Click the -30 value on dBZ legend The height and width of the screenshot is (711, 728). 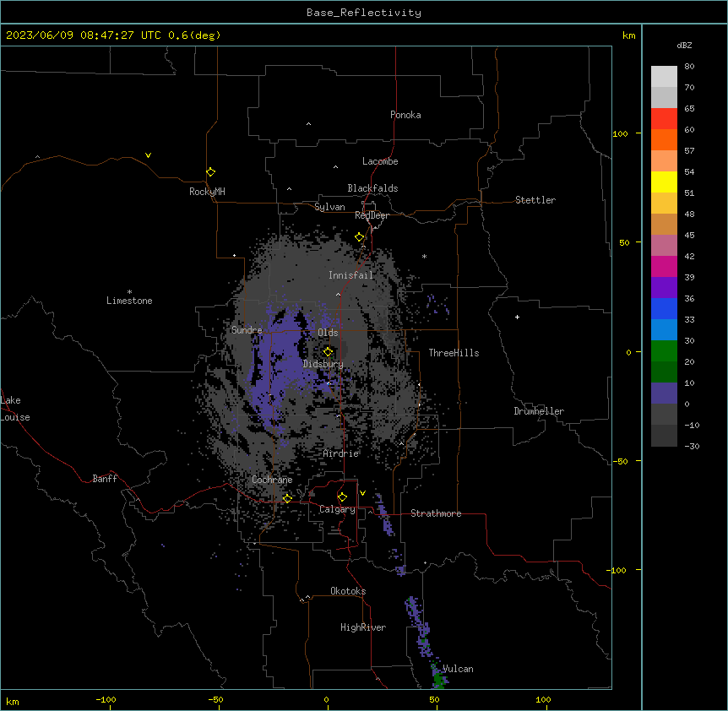coord(692,446)
